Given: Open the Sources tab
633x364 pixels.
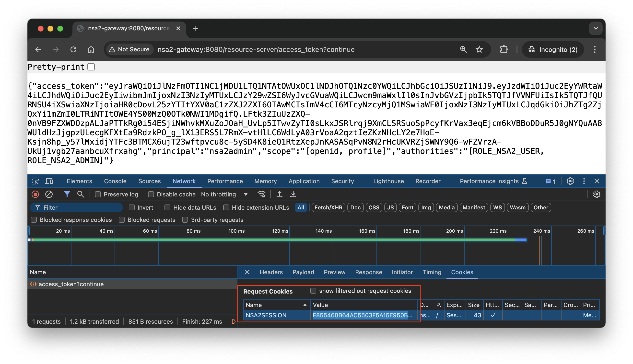Looking at the screenshot, I should 149,181.
